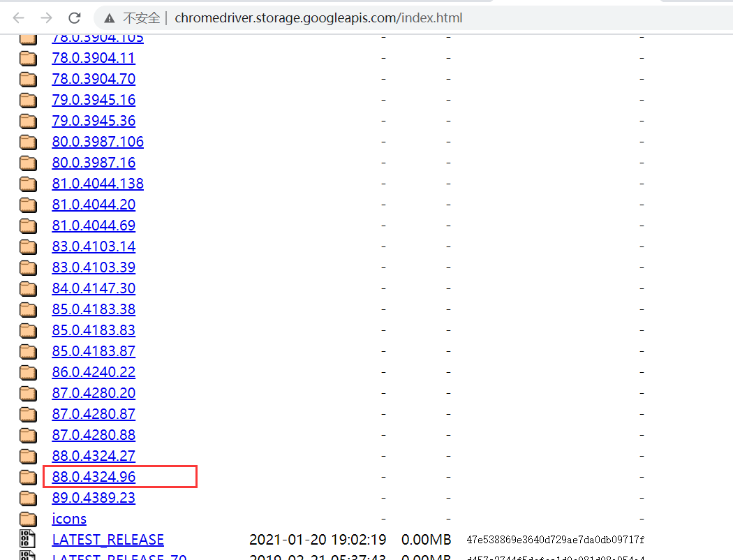Viewport: 733px width, 560px height.
Task: Click folder icon beside 78.0.3904.11
Action: point(28,58)
